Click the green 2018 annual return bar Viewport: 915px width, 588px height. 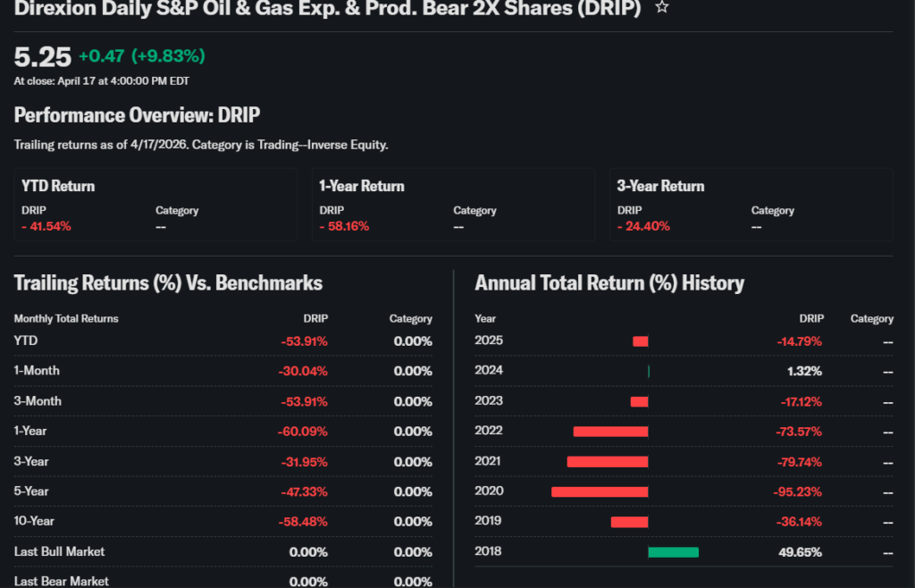(673, 552)
